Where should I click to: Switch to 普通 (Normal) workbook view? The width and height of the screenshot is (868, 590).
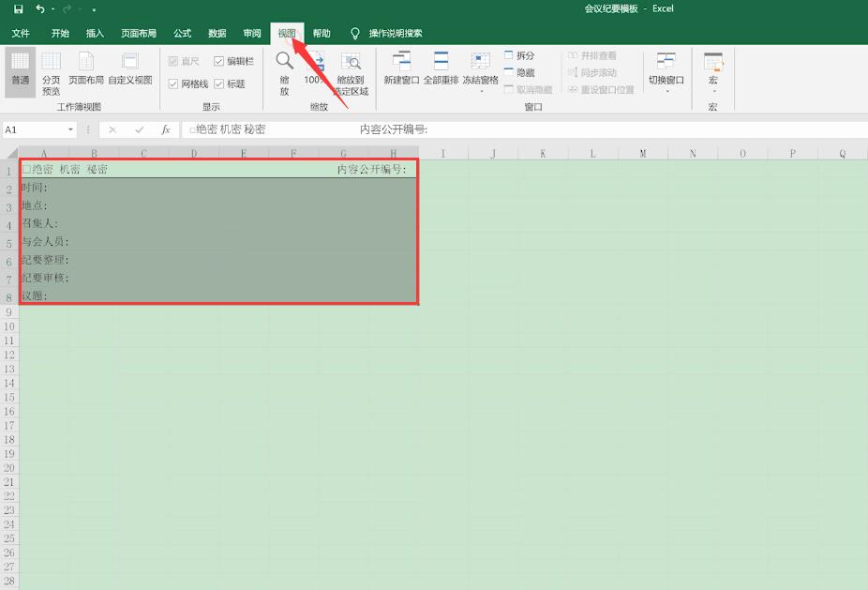click(21, 71)
